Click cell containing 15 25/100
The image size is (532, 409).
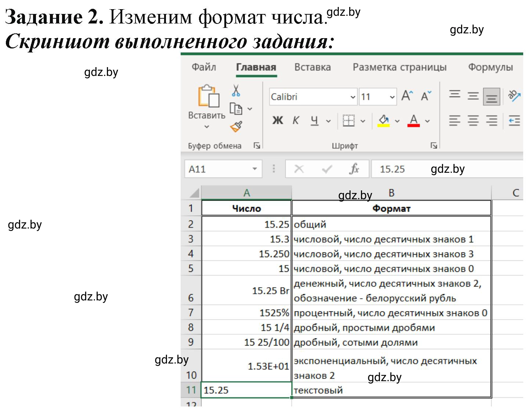tap(246, 342)
